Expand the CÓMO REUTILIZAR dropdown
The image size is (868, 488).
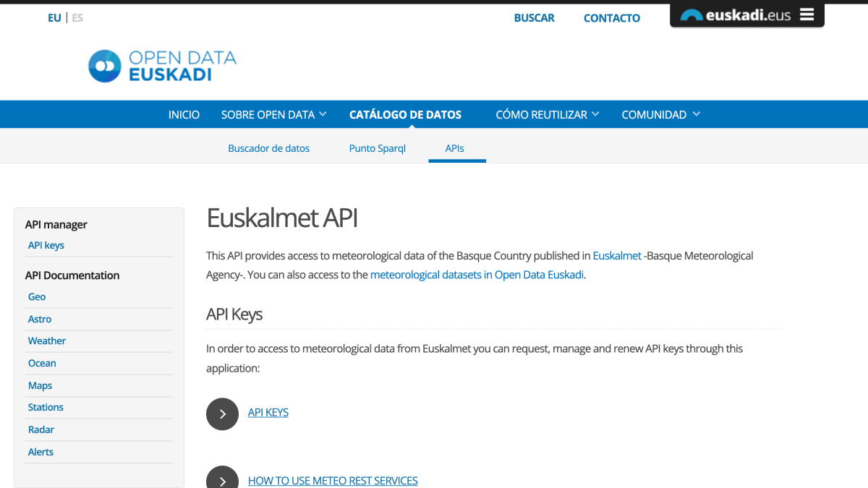tap(548, 114)
